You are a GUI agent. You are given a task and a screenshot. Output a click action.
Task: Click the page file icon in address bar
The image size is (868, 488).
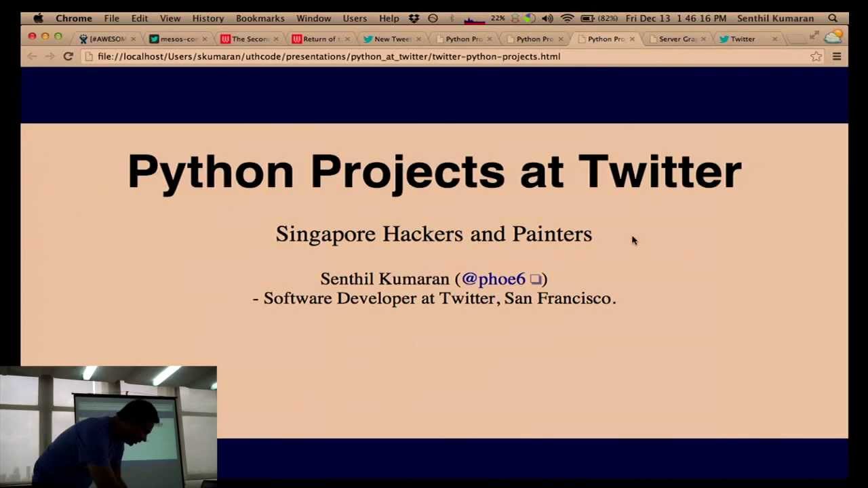coord(89,56)
